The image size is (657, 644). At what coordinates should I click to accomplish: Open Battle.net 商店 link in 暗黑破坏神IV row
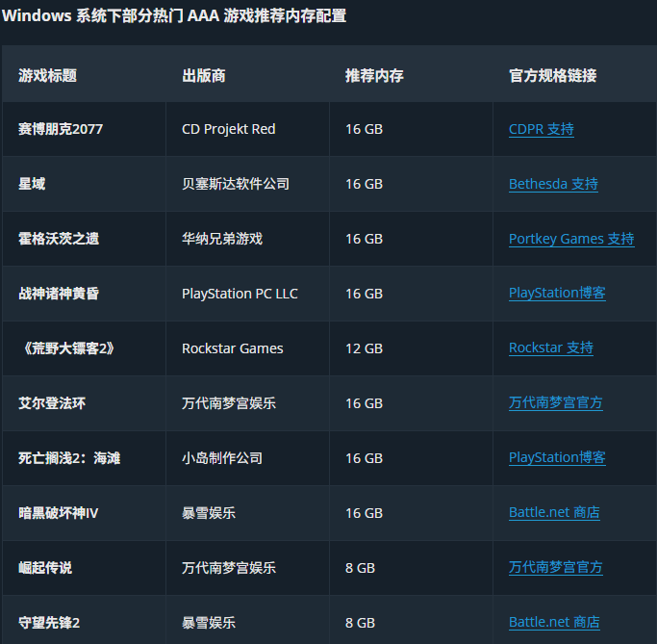tap(554, 512)
